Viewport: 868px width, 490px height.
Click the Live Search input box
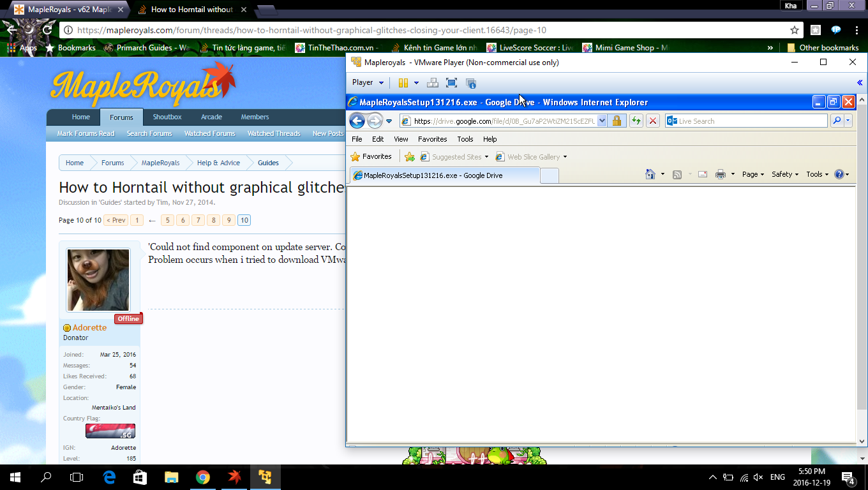[x=751, y=121]
